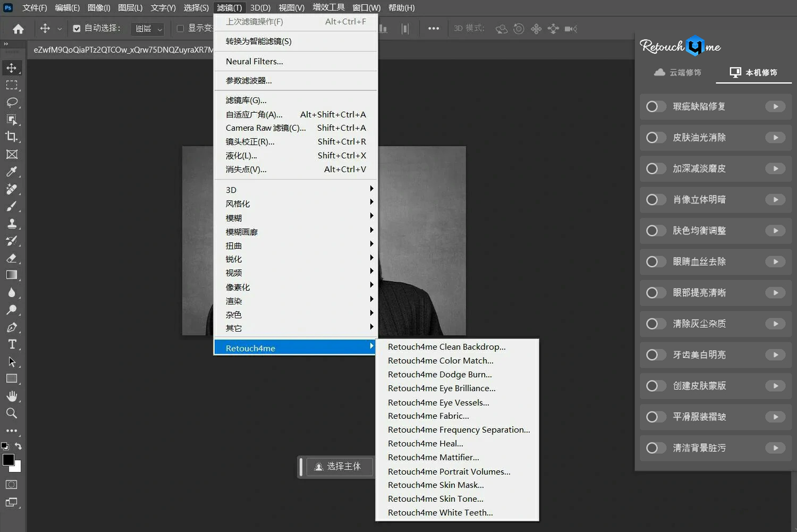
Task: Select the Pen tool
Action: tap(12, 327)
